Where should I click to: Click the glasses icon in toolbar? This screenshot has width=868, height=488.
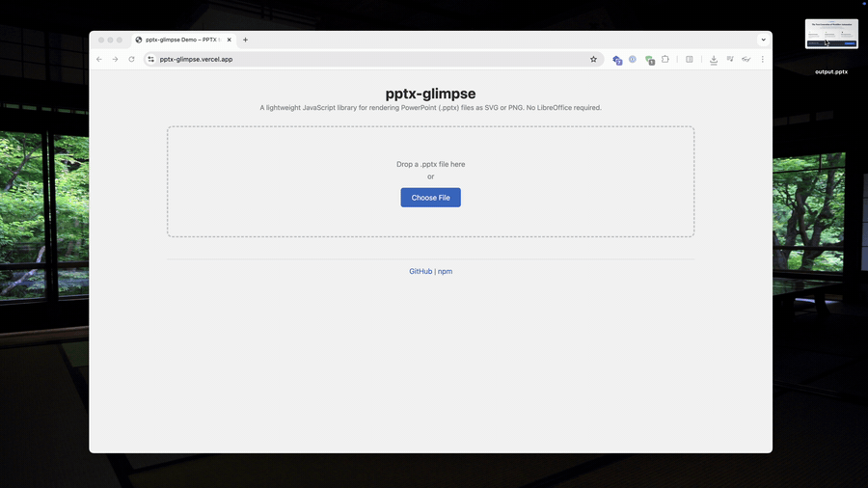pos(746,59)
